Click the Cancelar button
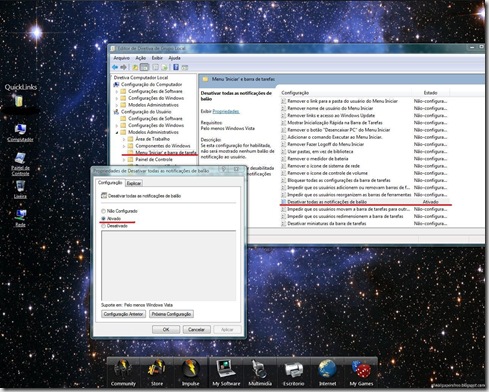The image size is (489, 392). pyautogui.click(x=196, y=329)
